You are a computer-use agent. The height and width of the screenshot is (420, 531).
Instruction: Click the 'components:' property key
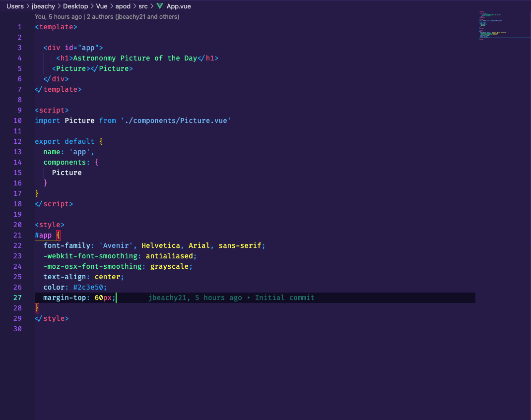pyautogui.click(x=66, y=162)
